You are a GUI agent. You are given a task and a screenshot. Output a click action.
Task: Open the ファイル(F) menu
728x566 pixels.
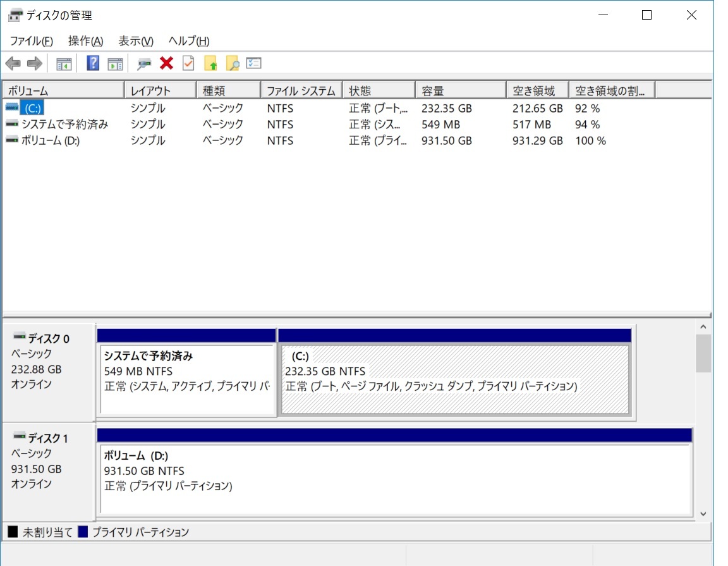pyautogui.click(x=32, y=41)
